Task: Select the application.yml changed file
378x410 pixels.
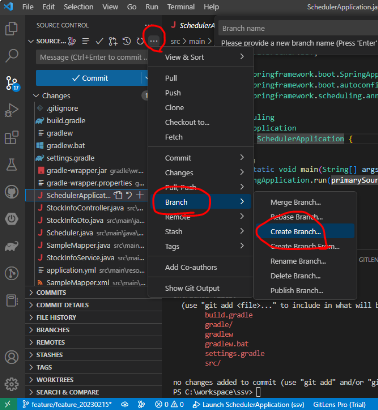Action: [x=87, y=270]
